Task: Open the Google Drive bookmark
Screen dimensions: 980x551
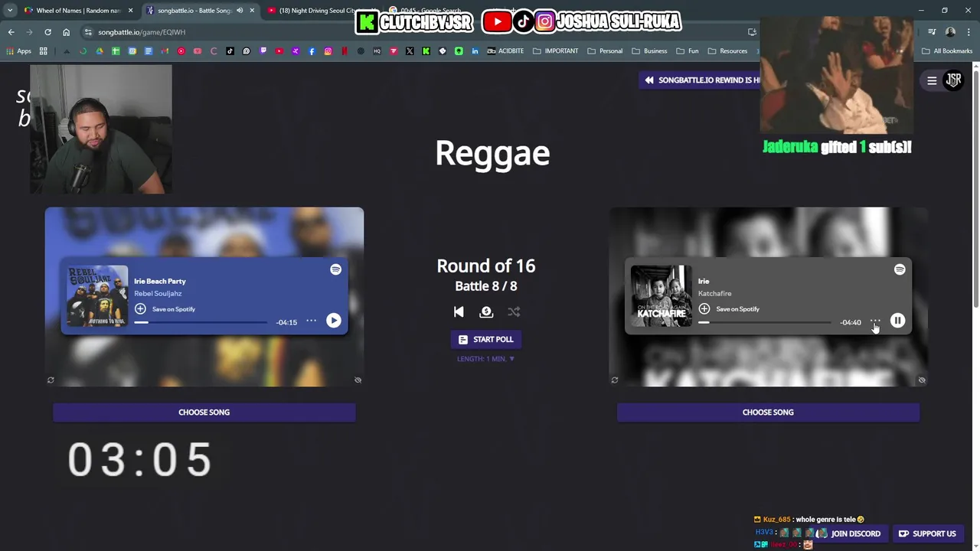Action: tap(100, 51)
